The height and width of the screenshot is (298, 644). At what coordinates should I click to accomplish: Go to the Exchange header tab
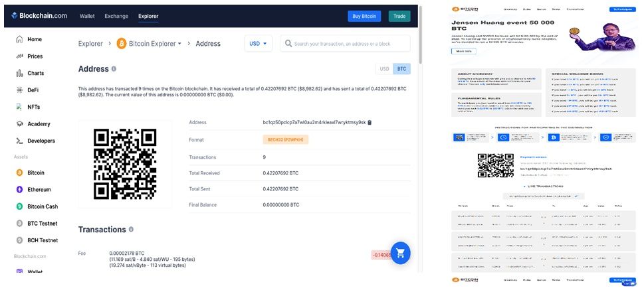click(116, 16)
